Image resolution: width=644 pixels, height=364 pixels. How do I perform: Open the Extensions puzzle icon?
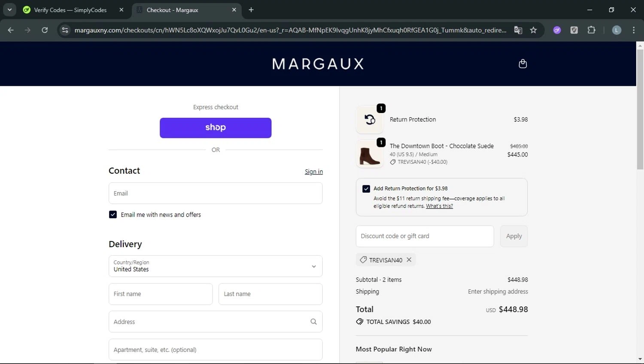(591, 30)
